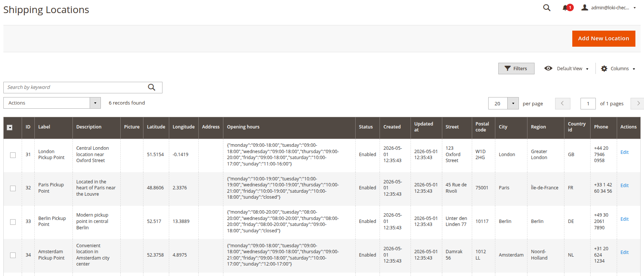Screen dimensions: 644x276
Task: Sort by the ID column header
Action: [x=28, y=127]
